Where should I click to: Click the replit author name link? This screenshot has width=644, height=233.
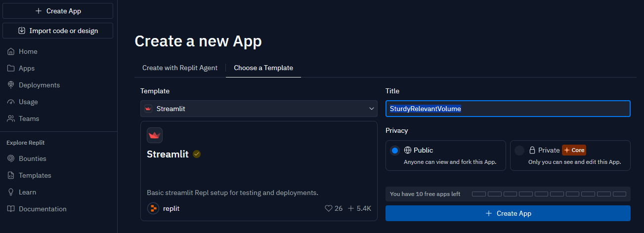click(x=171, y=208)
